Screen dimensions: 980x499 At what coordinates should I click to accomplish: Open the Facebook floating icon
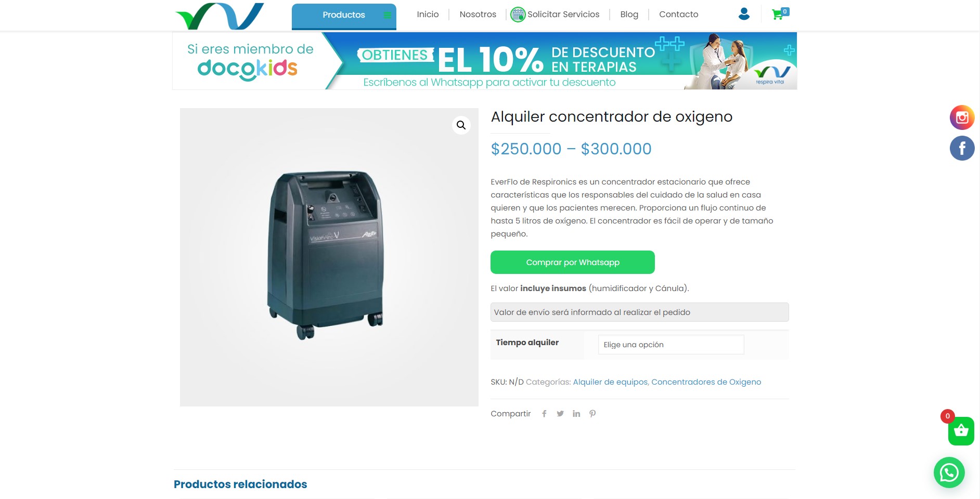962,149
